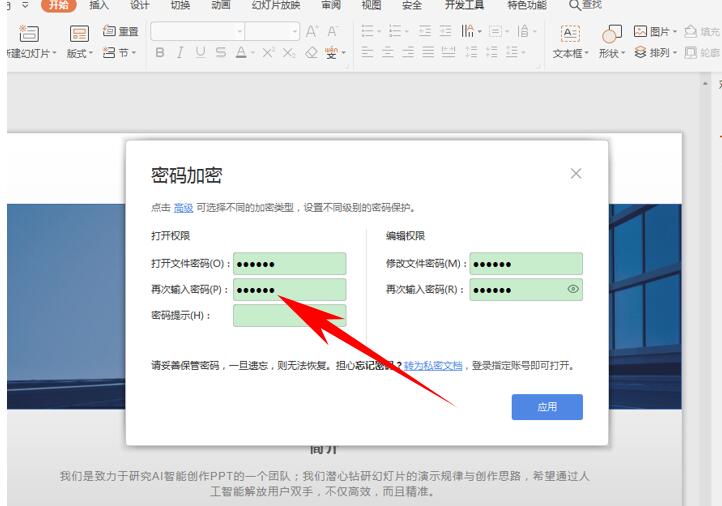Screen dimensions: 722x506
Task: Expand the 节 dropdown arrow
Action: point(134,53)
